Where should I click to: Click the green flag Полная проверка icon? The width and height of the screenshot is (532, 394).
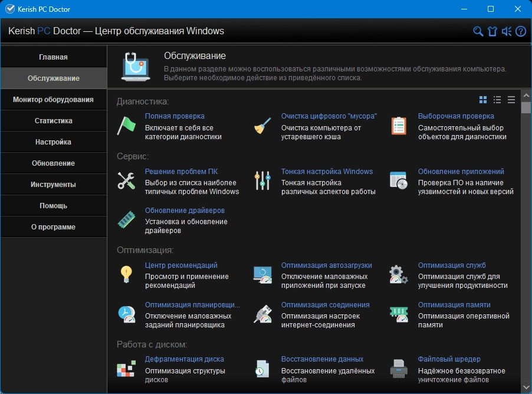(x=126, y=126)
